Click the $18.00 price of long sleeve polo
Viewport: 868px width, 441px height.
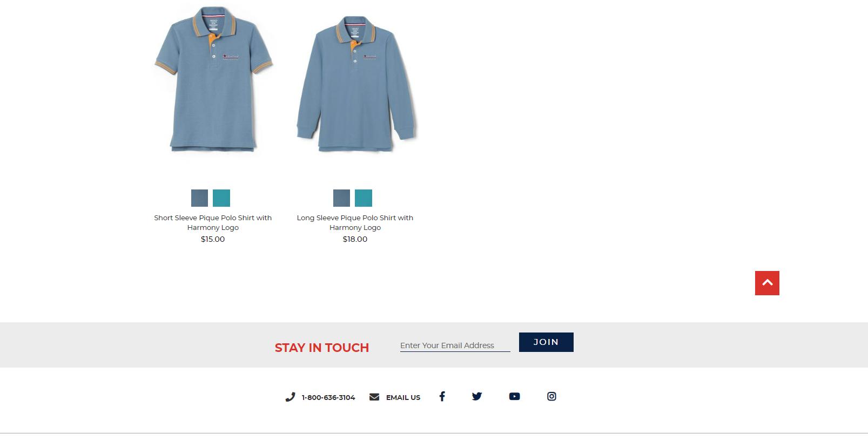click(x=355, y=239)
